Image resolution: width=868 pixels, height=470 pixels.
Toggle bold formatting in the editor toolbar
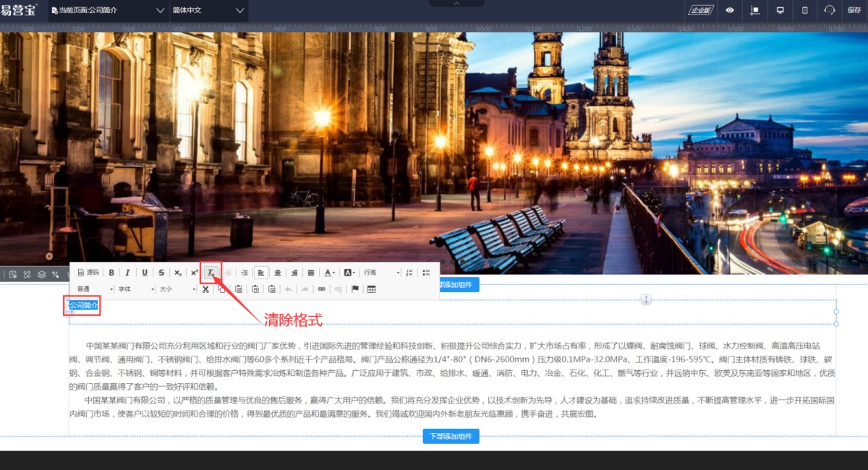pyautogui.click(x=111, y=273)
